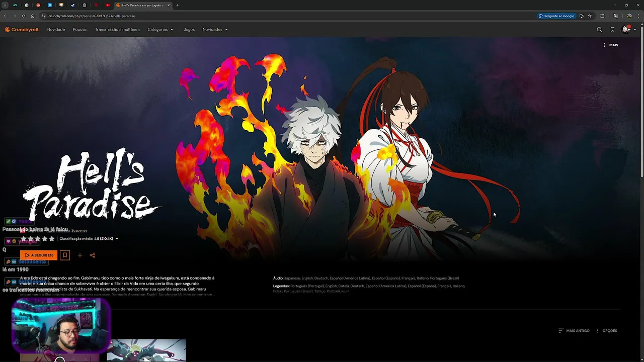Add series to a list with plus icon

(x=79, y=255)
